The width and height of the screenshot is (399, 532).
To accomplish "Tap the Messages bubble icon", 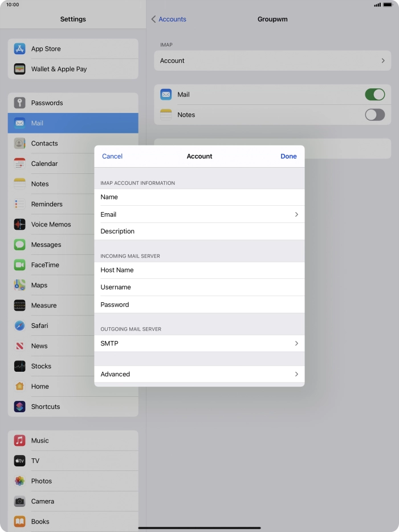I will (20, 245).
